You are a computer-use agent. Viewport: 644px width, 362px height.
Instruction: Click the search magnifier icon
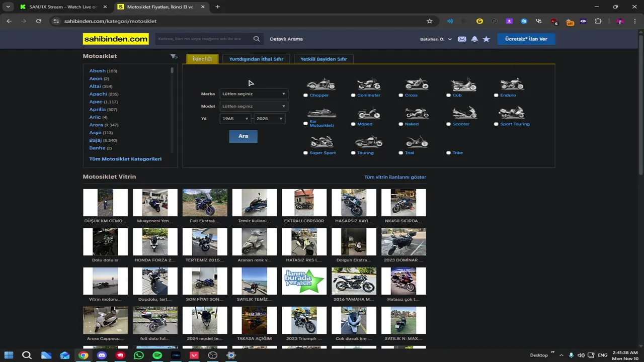(x=257, y=39)
